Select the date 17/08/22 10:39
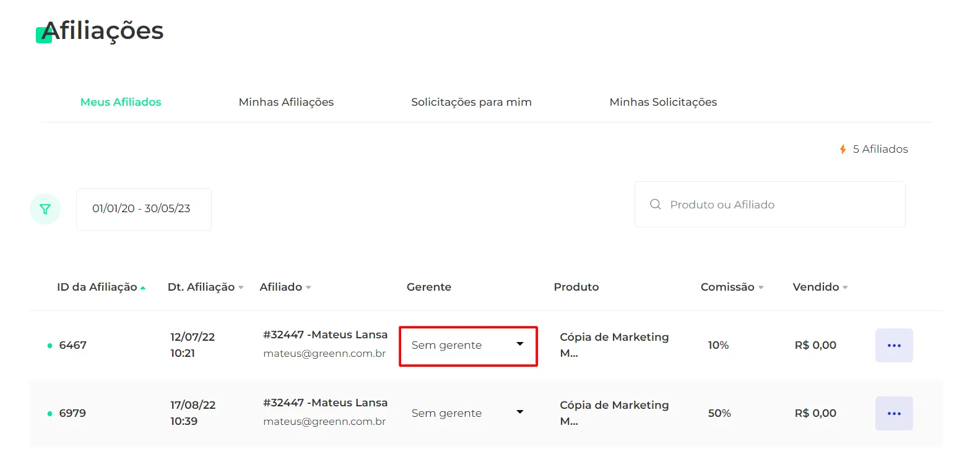The image size is (980, 449). pyautogui.click(x=193, y=413)
